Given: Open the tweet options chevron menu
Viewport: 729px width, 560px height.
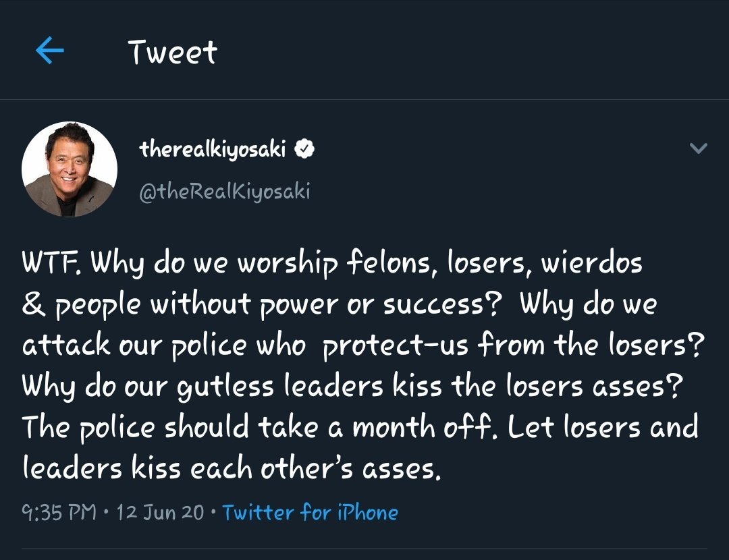Looking at the screenshot, I should (x=699, y=148).
